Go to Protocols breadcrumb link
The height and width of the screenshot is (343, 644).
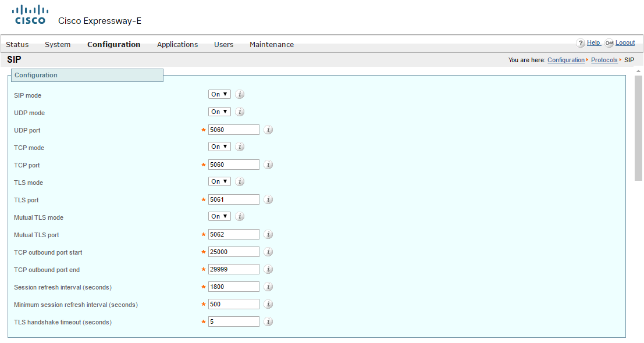(x=604, y=60)
